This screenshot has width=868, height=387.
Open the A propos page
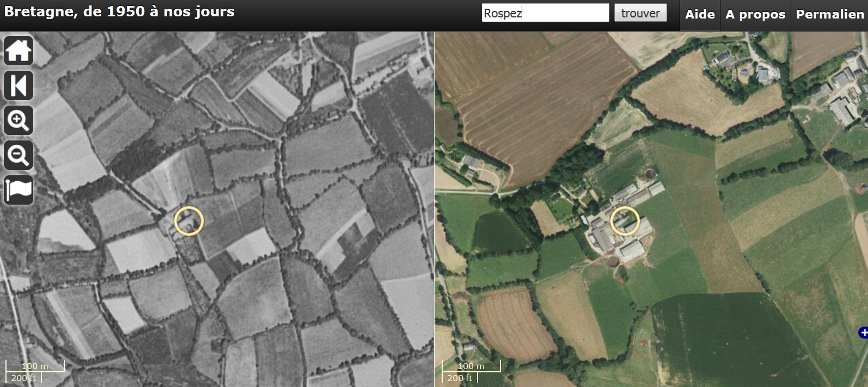(x=755, y=14)
